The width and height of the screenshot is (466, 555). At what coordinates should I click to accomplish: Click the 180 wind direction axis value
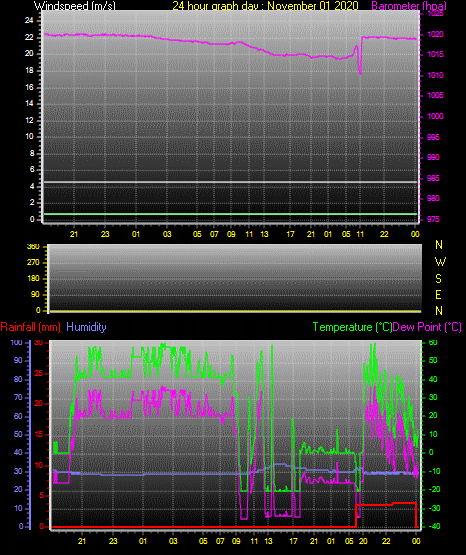[33, 279]
